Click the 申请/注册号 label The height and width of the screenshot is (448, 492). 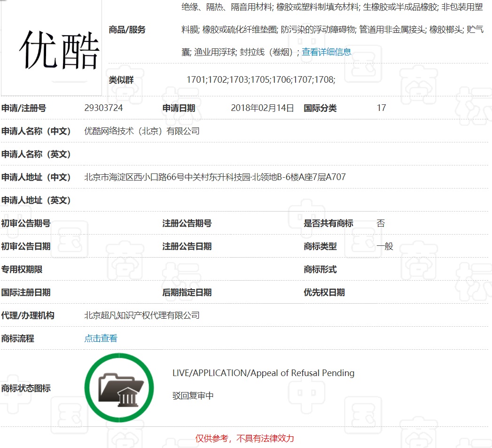click(x=24, y=108)
